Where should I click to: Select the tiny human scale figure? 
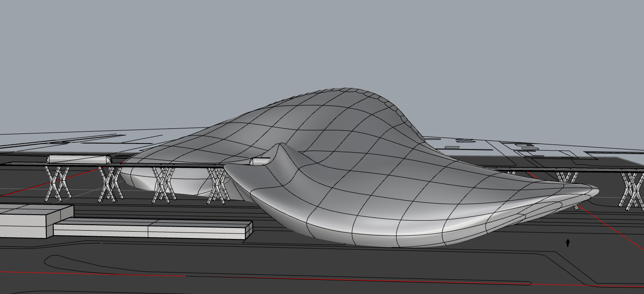568,242
